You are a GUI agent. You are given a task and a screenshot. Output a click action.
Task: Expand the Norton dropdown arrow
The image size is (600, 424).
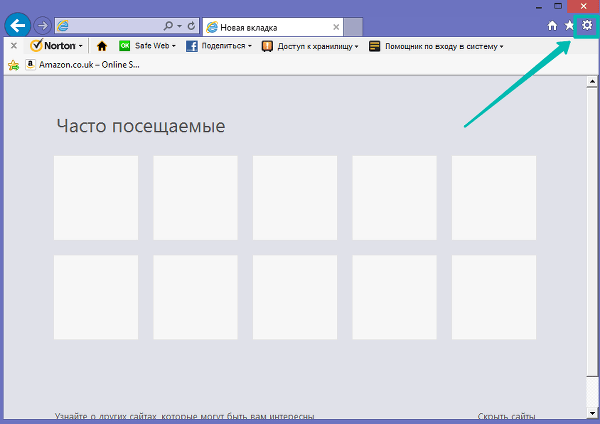[80, 46]
